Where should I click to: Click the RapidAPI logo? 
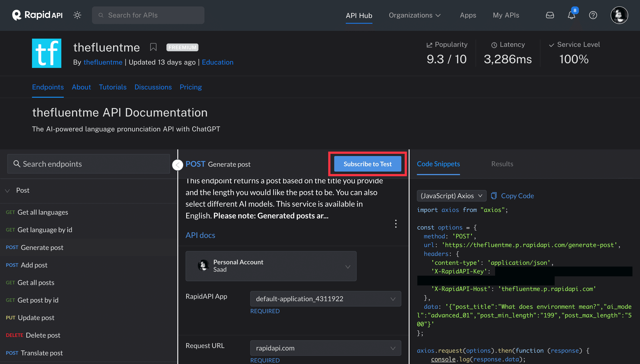[x=37, y=15]
